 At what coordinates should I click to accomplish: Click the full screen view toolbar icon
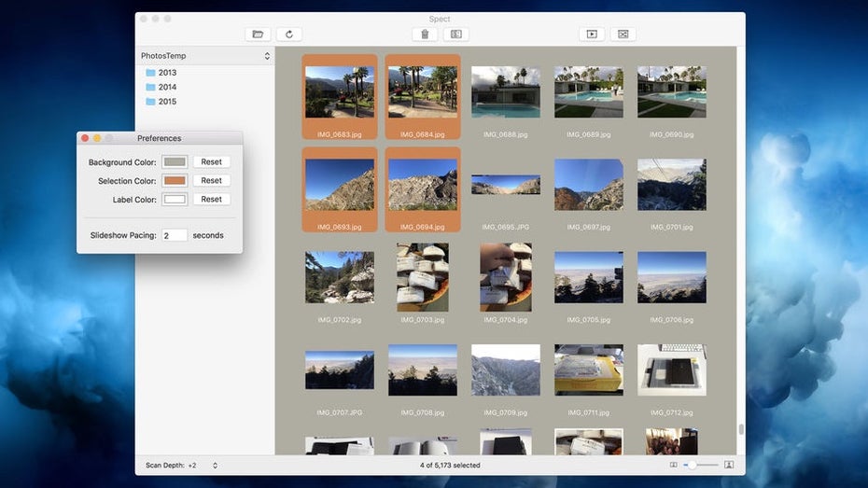click(623, 35)
